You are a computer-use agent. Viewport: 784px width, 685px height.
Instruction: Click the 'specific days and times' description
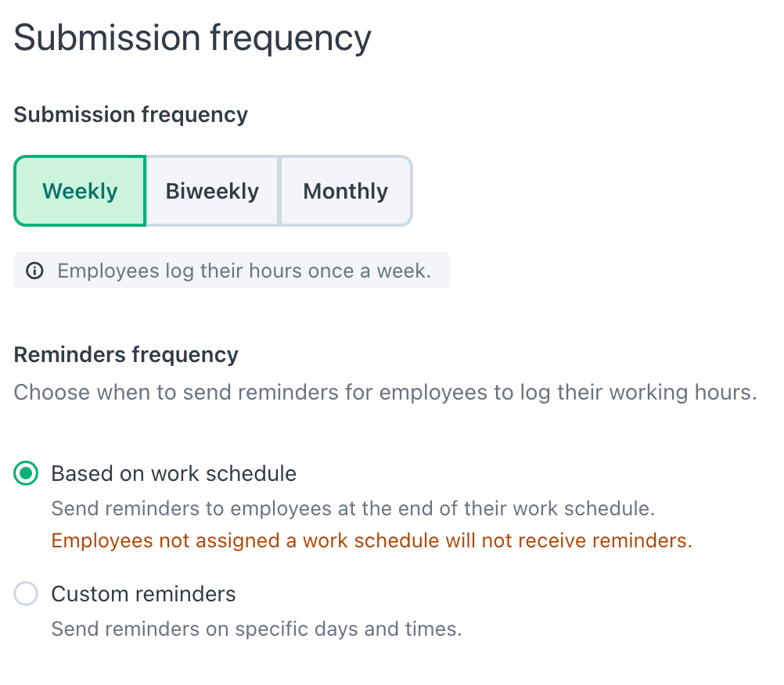coord(257,629)
